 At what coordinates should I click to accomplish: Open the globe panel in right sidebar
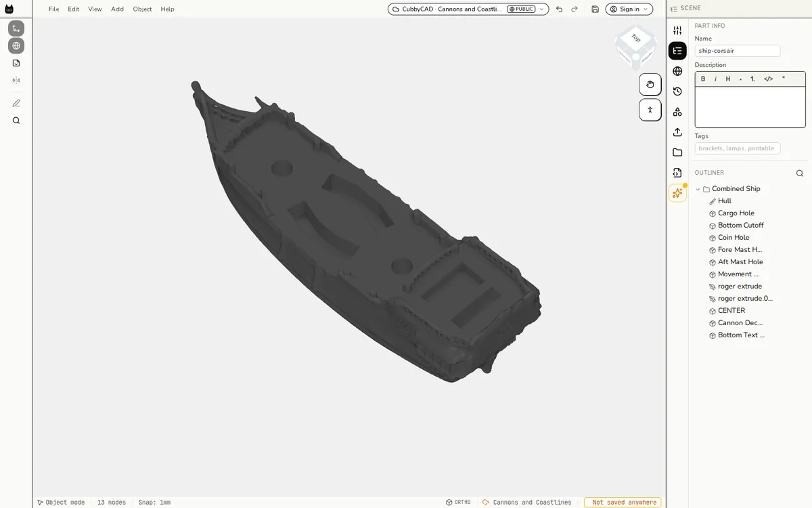pos(677,71)
